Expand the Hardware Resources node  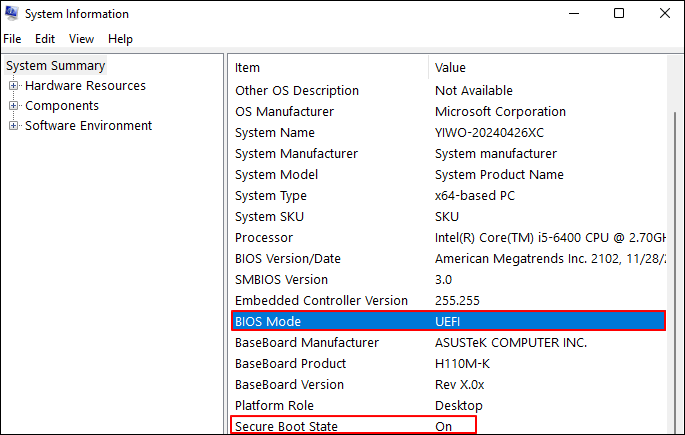[14, 86]
